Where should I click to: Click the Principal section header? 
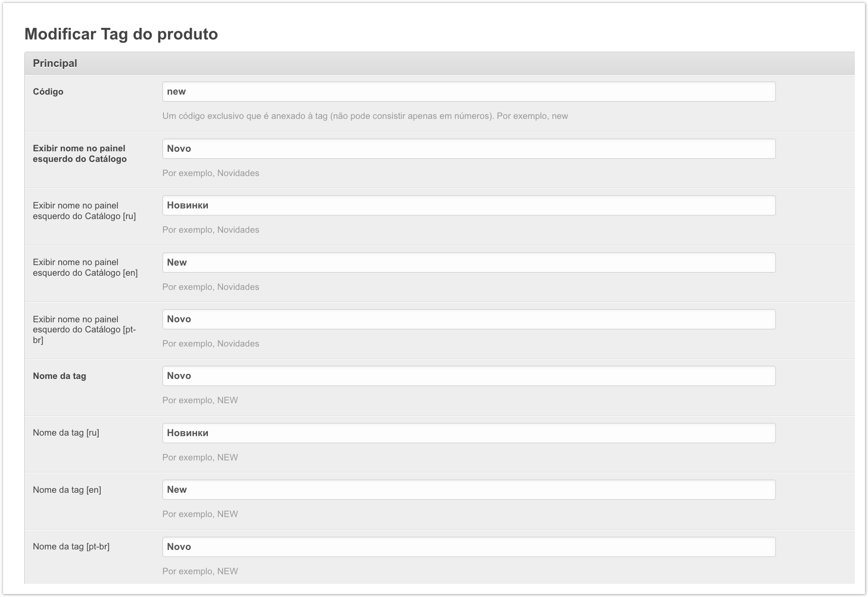tap(55, 63)
